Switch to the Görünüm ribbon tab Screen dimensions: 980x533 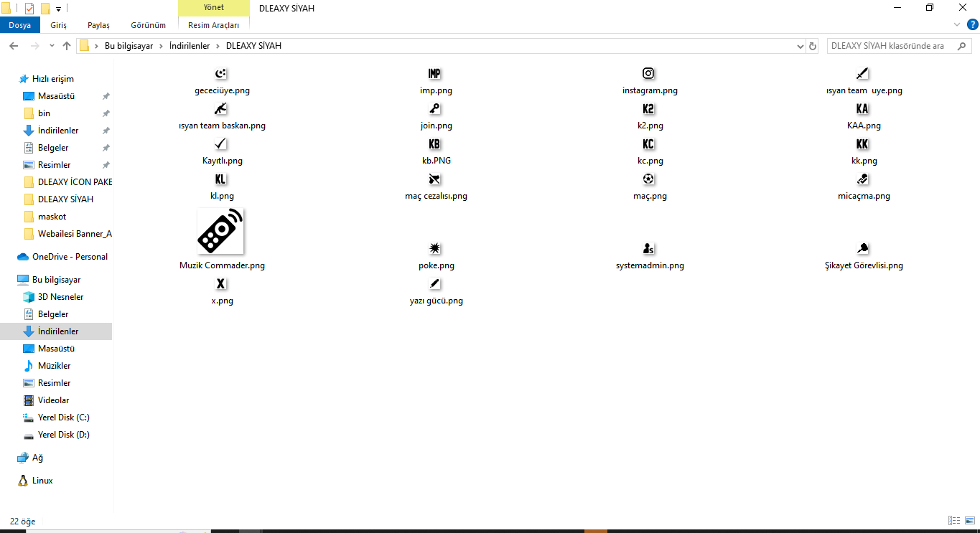(x=149, y=25)
